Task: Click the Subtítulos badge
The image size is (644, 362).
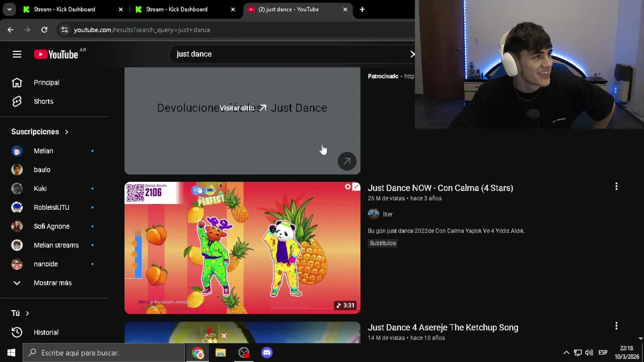Action: (x=383, y=243)
